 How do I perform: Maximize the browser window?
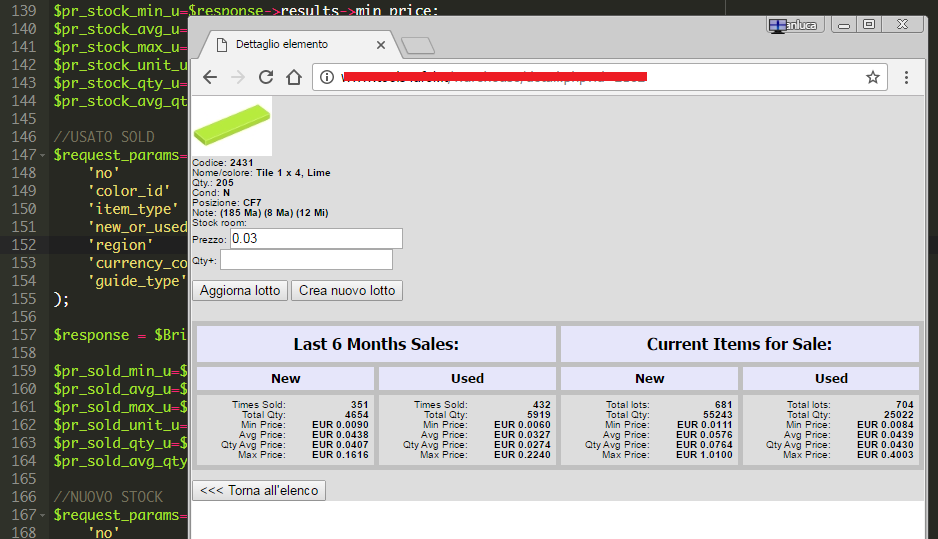(x=869, y=25)
